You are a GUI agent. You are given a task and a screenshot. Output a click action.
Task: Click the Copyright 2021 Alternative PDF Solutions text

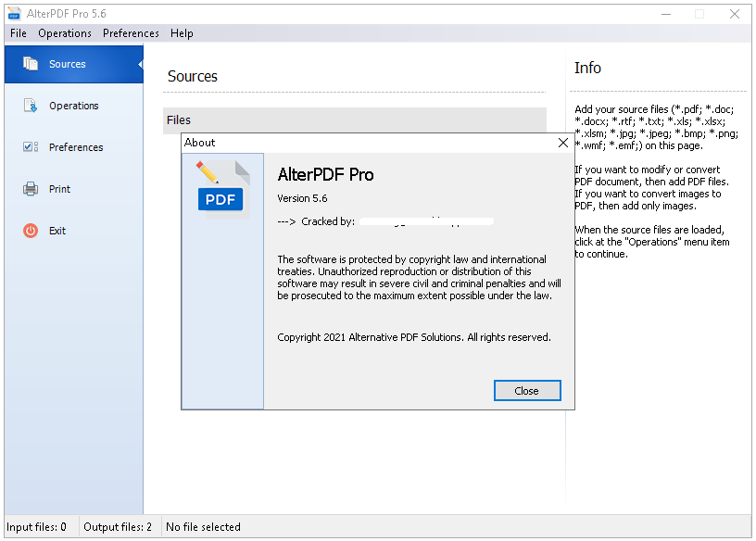click(x=414, y=337)
